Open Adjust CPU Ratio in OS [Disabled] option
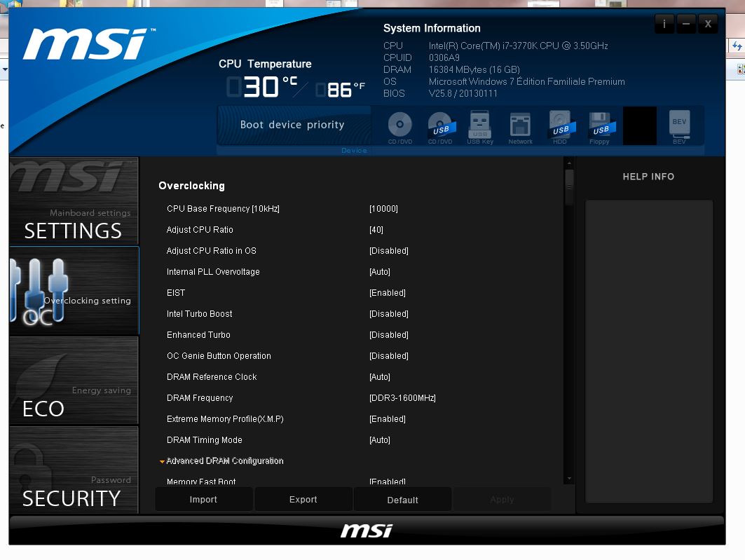Viewport: 745px width, 560px height. (389, 250)
